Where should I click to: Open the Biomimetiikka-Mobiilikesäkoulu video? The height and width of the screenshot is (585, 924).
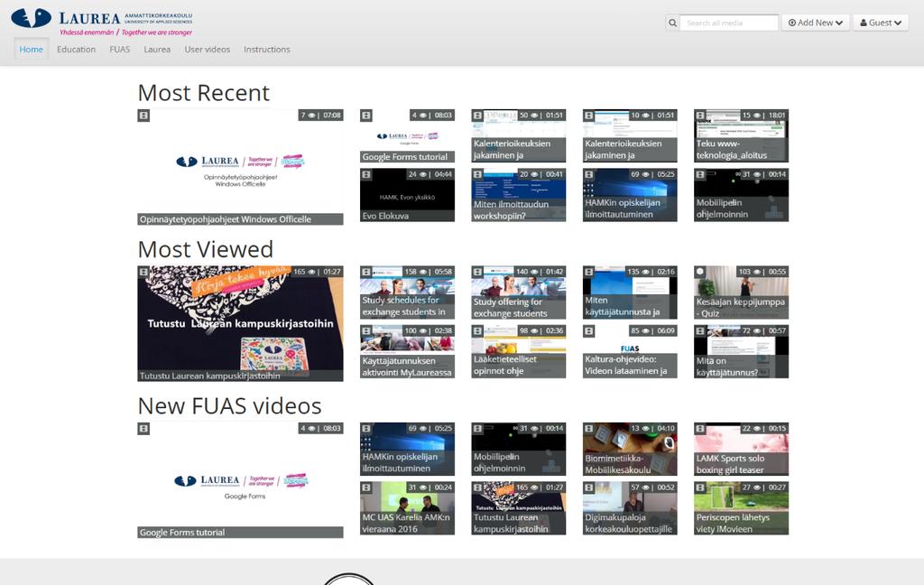[x=630, y=449]
